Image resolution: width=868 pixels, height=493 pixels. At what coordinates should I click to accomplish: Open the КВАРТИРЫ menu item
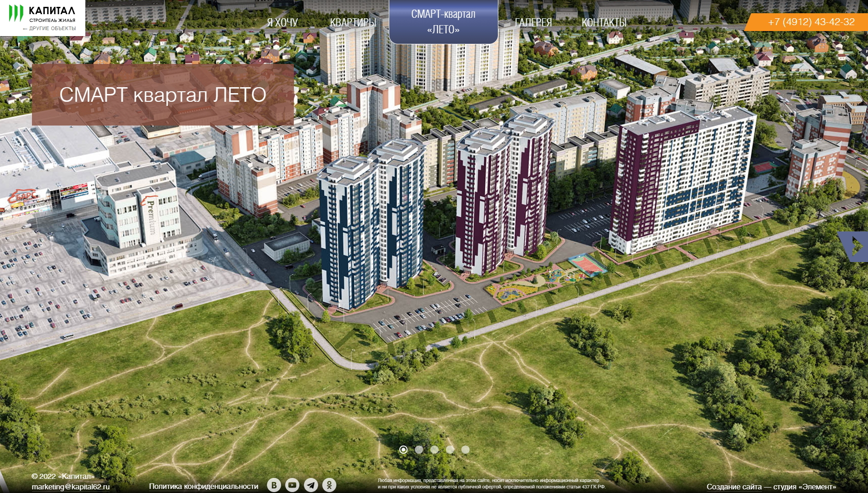[353, 22]
